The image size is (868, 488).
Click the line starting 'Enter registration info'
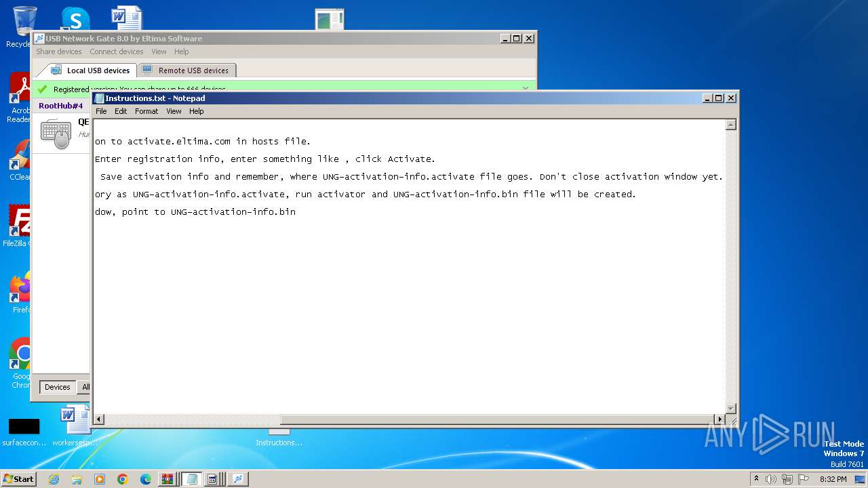point(265,159)
